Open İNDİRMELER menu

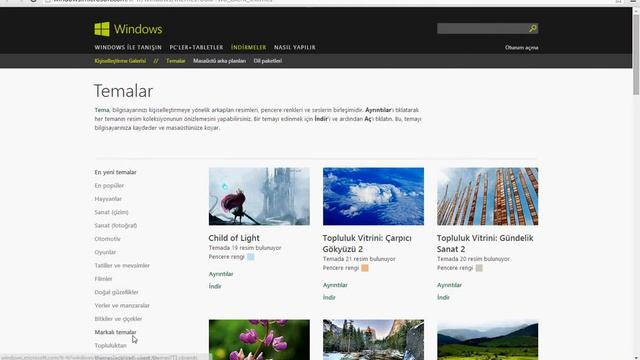pos(248,47)
